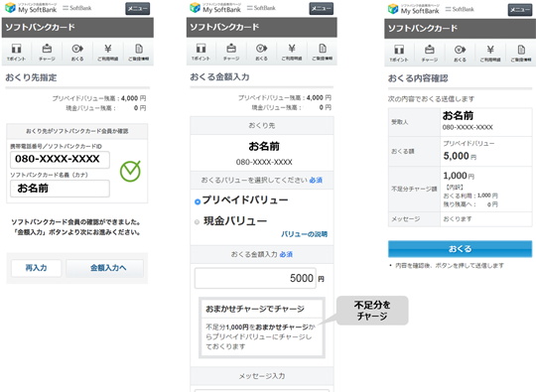The image size is (536, 392).
Task: Click the おくる内容確認 page heading
Action: (x=418, y=78)
